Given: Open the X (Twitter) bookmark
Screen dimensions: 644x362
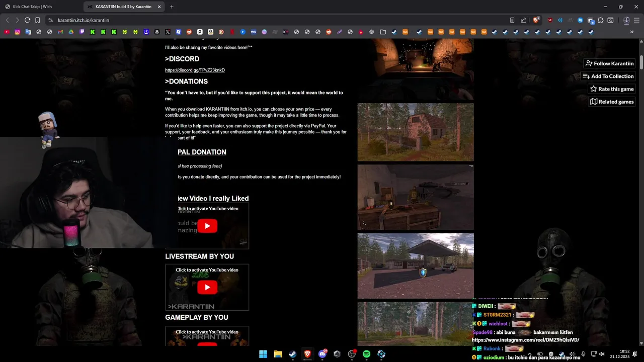Looking at the screenshot, I should pyautogui.click(x=168, y=32).
